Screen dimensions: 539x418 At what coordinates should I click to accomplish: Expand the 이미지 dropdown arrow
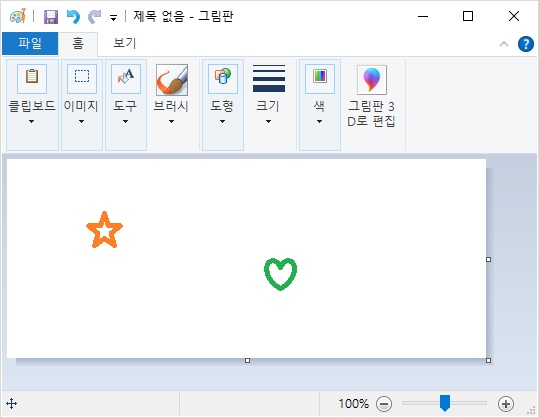(x=81, y=121)
